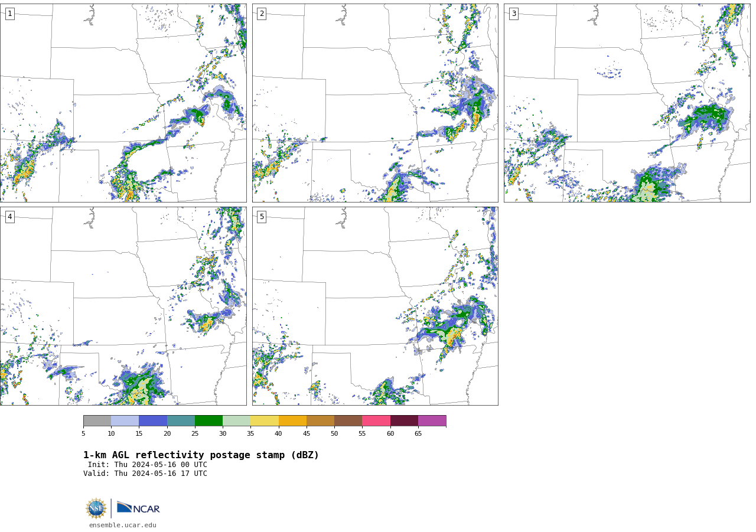Click the panel number 1 label
Screen dimensions: 756x532
9,14
